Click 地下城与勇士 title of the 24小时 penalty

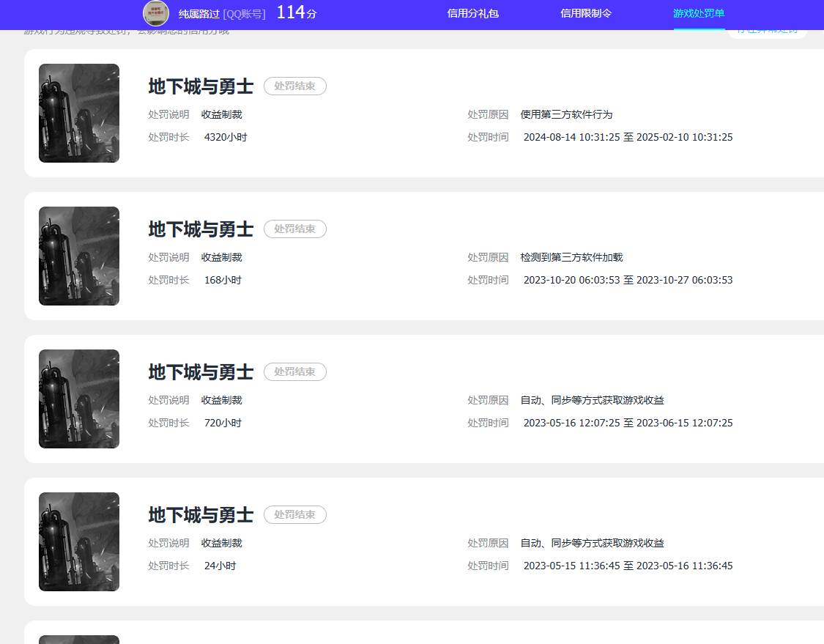pos(201,515)
